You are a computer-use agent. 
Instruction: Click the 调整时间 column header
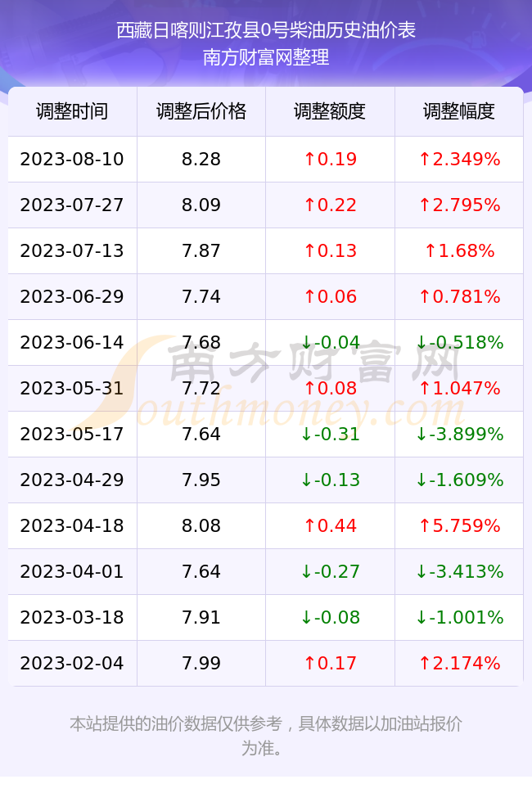72,111
